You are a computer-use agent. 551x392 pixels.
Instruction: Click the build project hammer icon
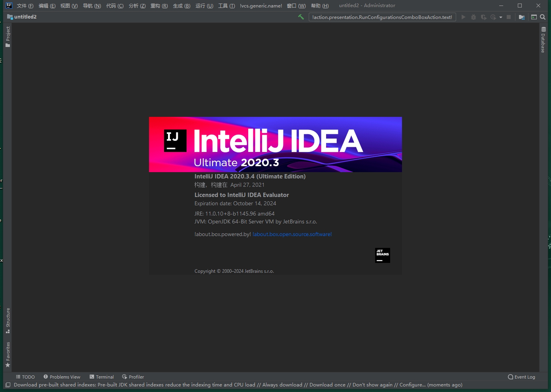point(301,17)
